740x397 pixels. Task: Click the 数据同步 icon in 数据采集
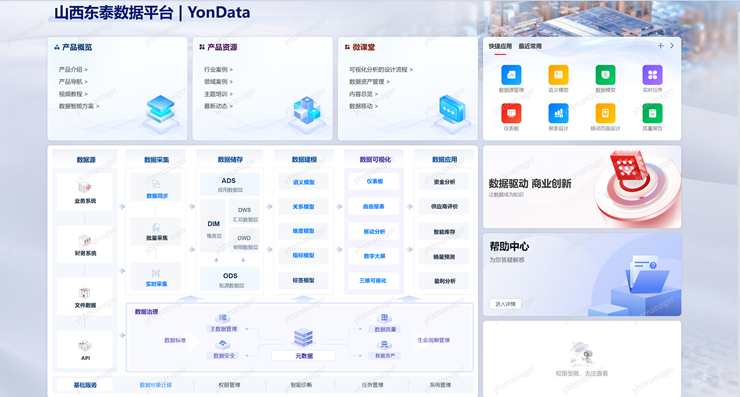pyautogui.click(x=156, y=184)
